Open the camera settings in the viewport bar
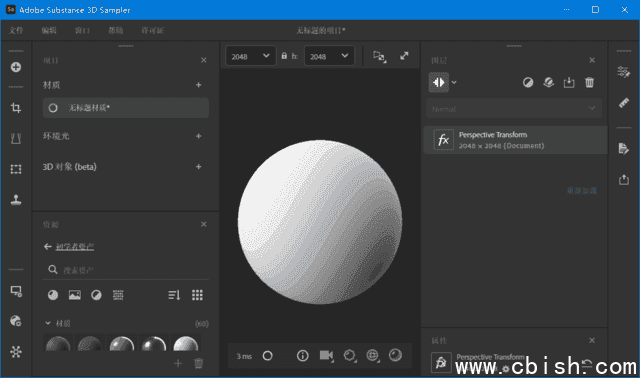640x378 pixels. 326,356
